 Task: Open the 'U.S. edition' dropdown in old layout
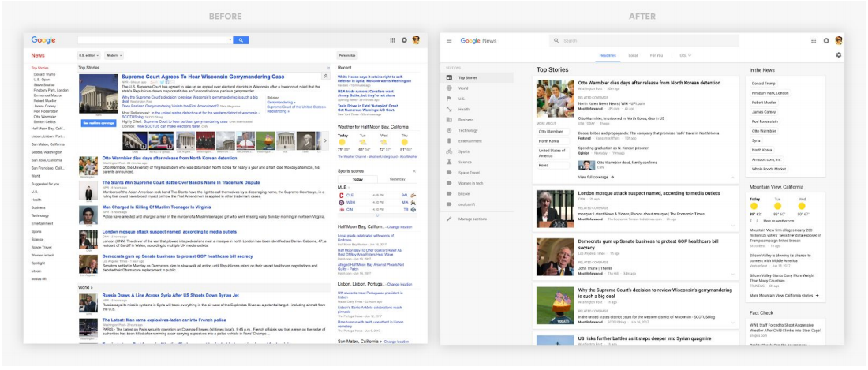(x=88, y=56)
